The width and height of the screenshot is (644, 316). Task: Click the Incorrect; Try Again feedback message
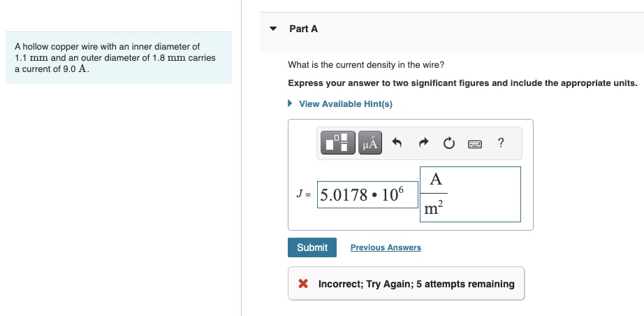pos(416,284)
